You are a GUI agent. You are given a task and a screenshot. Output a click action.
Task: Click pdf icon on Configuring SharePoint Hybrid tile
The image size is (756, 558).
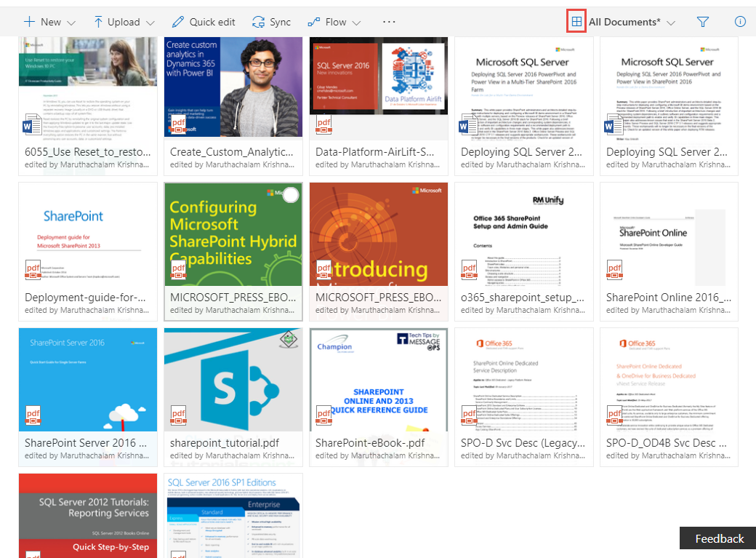click(178, 270)
